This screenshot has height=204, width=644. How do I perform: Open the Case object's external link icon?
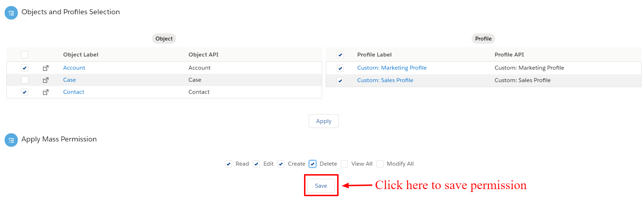[x=46, y=80]
